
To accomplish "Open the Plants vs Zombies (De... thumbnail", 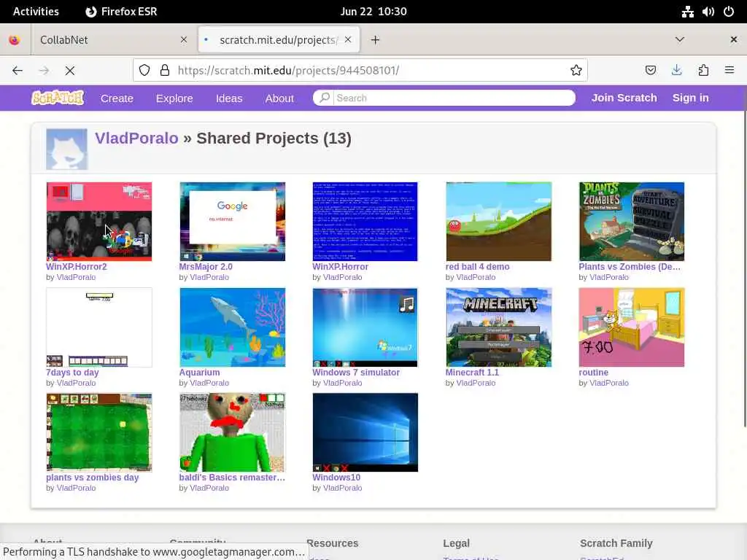I will pos(632,222).
